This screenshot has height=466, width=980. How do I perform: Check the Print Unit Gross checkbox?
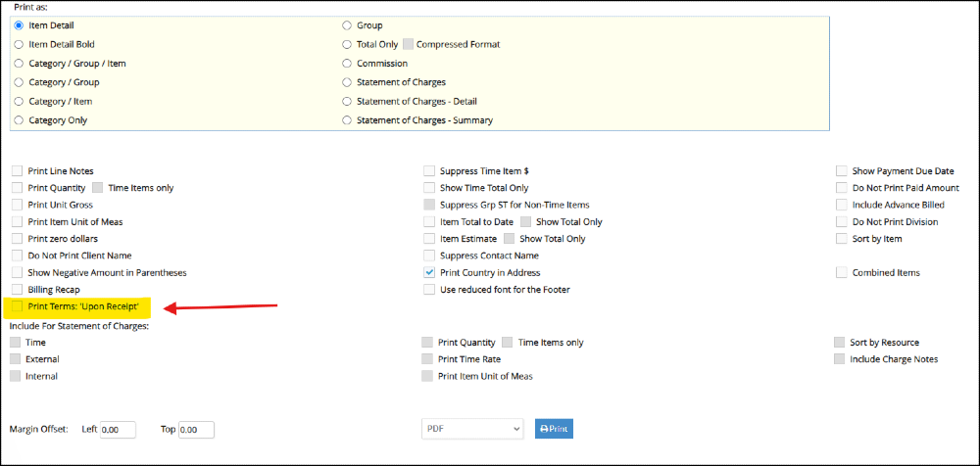point(17,205)
